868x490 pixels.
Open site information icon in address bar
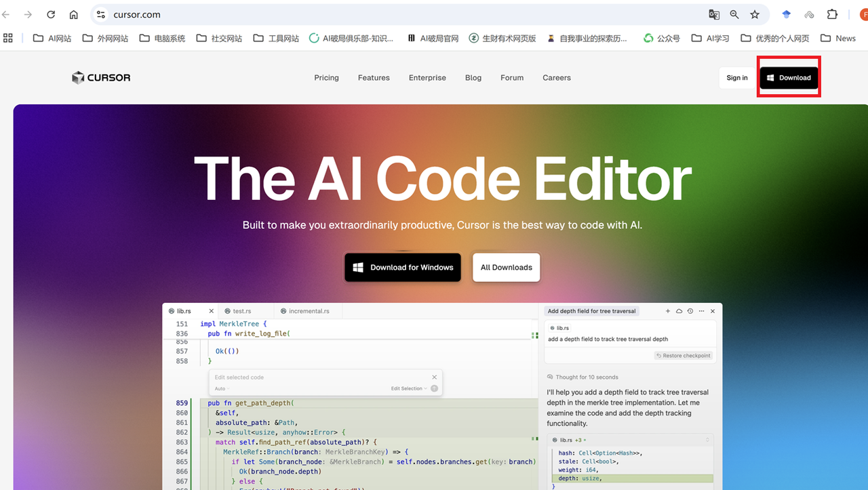[101, 14]
